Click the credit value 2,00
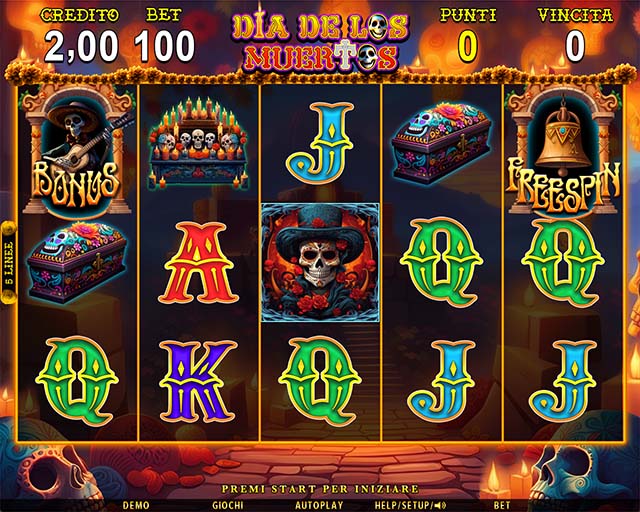Screen dimensions: 640x512 click(x=82, y=47)
